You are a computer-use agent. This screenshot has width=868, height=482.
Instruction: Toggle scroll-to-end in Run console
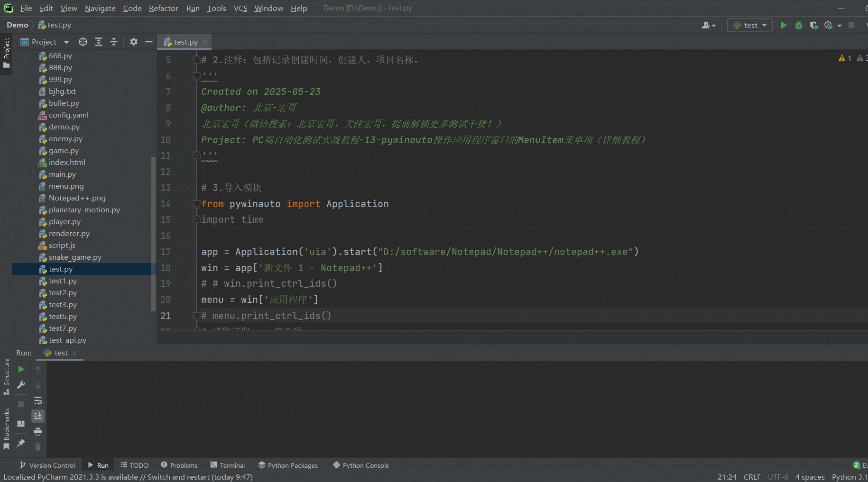point(38,416)
